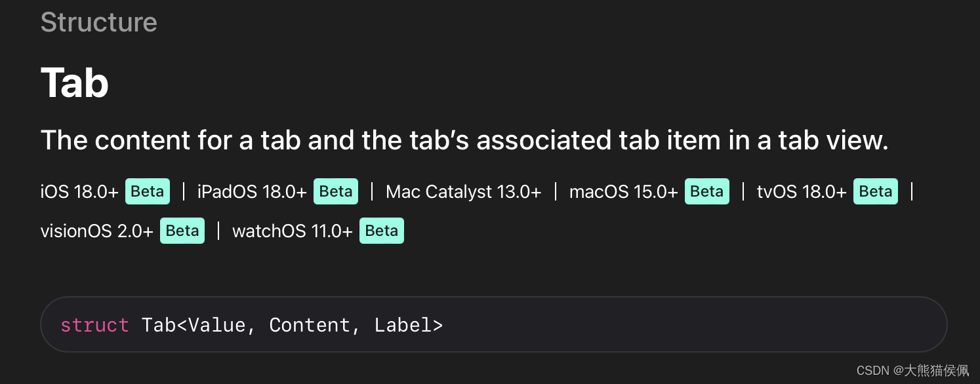Click the Beta badge next to visionOS 2.0+
980x384 pixels.
click(x=182, y=231)
